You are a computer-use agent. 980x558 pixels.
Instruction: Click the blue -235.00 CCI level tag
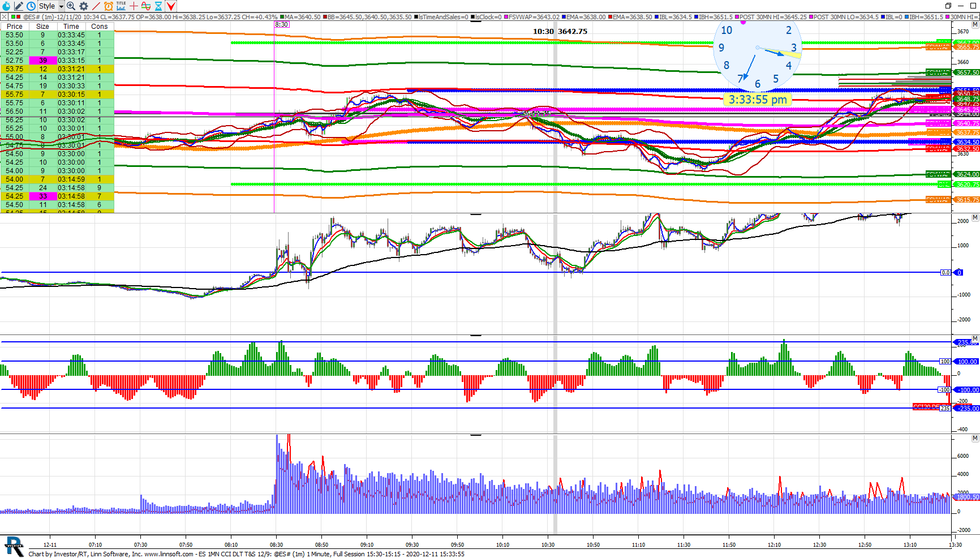(x=967, y=409)
